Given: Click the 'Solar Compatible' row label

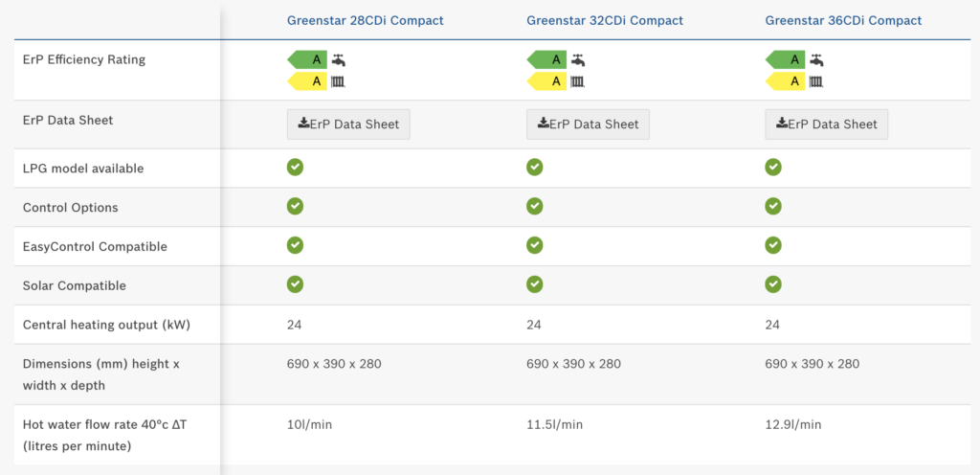Looking at the screenshot, I should (75, 285).
